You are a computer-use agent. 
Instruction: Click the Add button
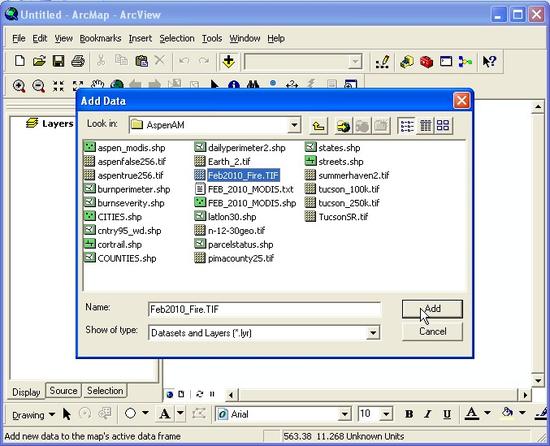[432, 309]
